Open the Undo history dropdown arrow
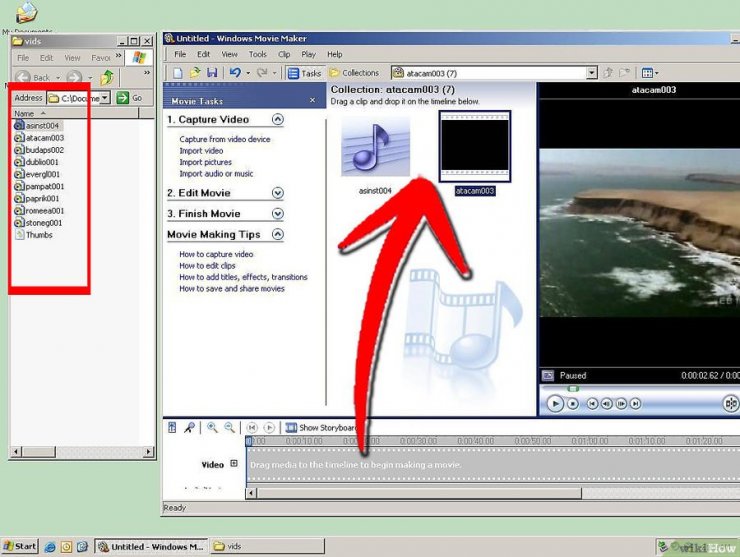 click(x=248, y=73)
